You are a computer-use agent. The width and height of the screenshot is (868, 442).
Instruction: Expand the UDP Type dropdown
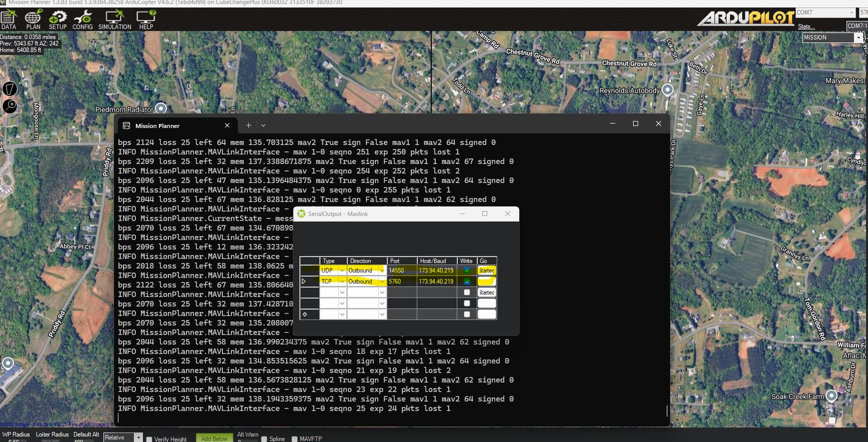(x=342, y=270)
